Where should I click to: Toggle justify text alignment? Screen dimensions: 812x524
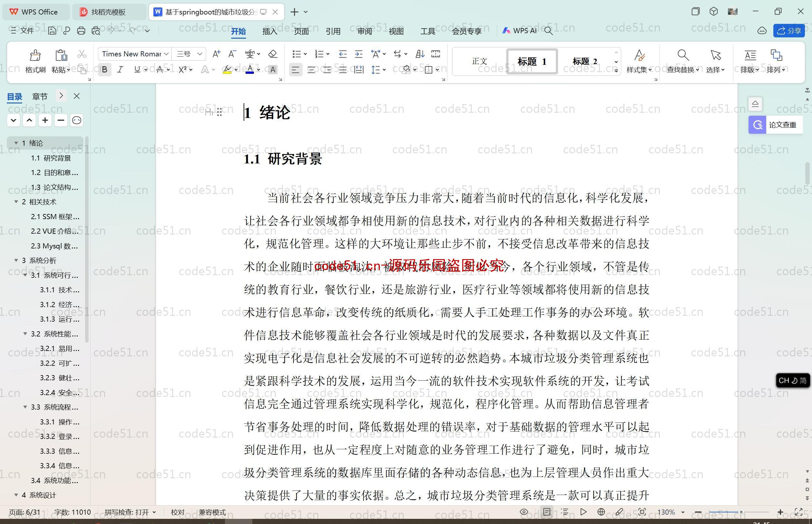tap(343, 70)
